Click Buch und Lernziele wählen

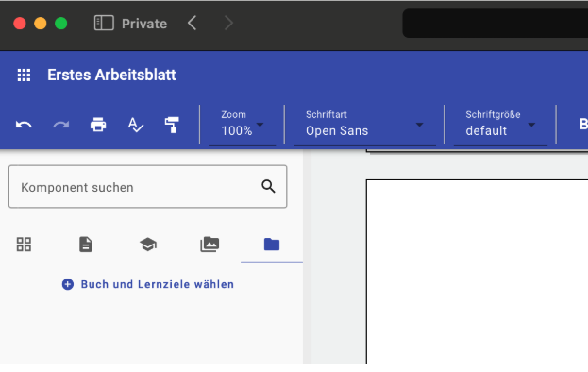148,284
